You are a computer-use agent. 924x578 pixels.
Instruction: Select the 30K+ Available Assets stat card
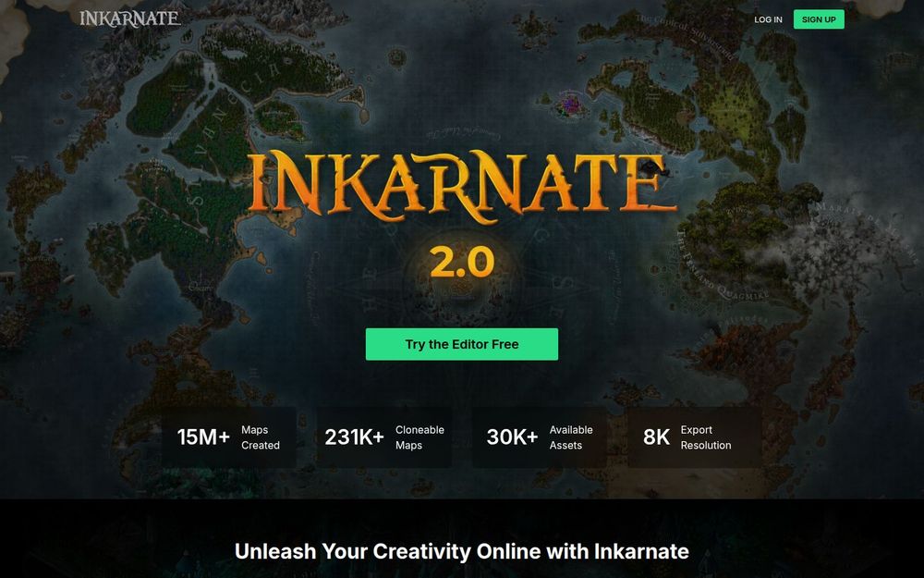[540, 437]
